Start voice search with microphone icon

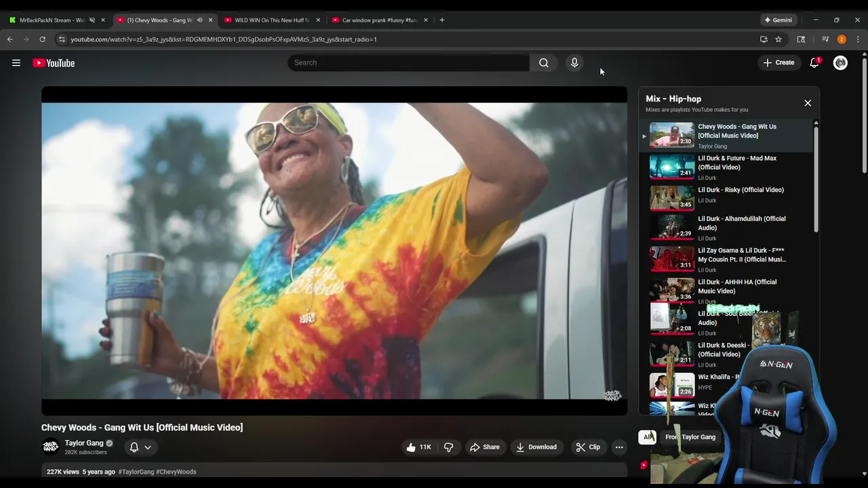pos(574,63)
